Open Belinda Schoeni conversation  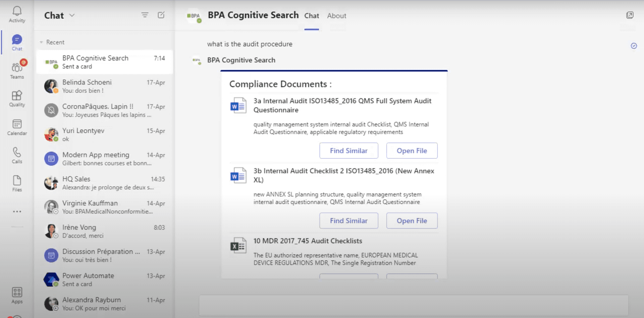point(105,86)
